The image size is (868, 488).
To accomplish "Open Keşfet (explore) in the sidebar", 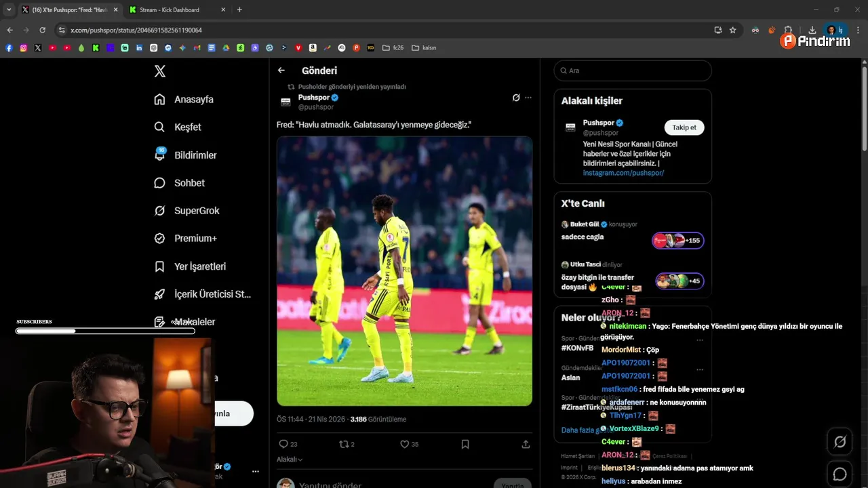I will (178, 127).
